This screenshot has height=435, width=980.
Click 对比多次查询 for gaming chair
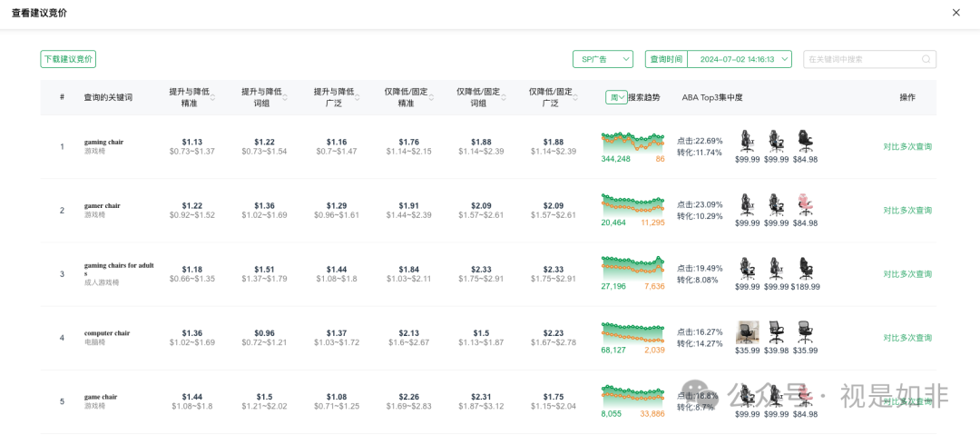tap(906, 146)
